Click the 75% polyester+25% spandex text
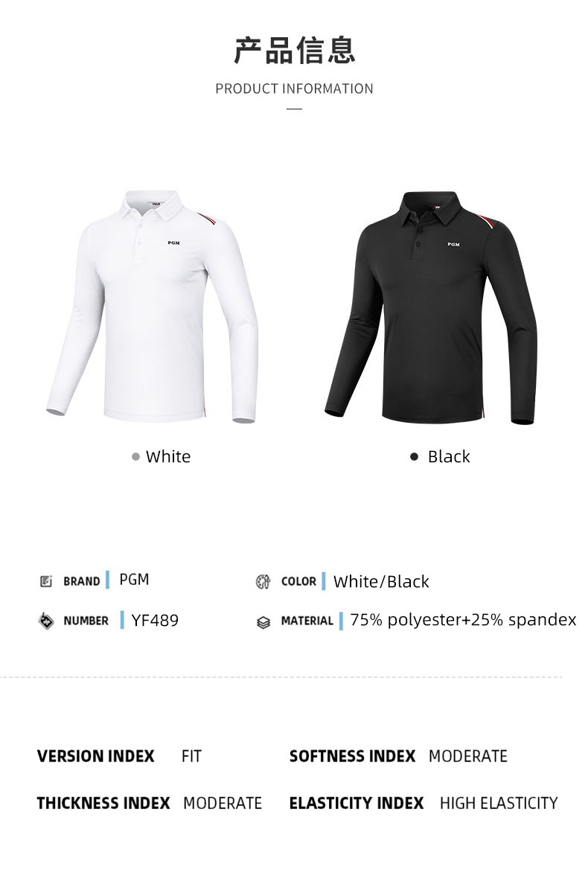Image resolution: width=588 pixels, height=882 pixels. [463, 620]
